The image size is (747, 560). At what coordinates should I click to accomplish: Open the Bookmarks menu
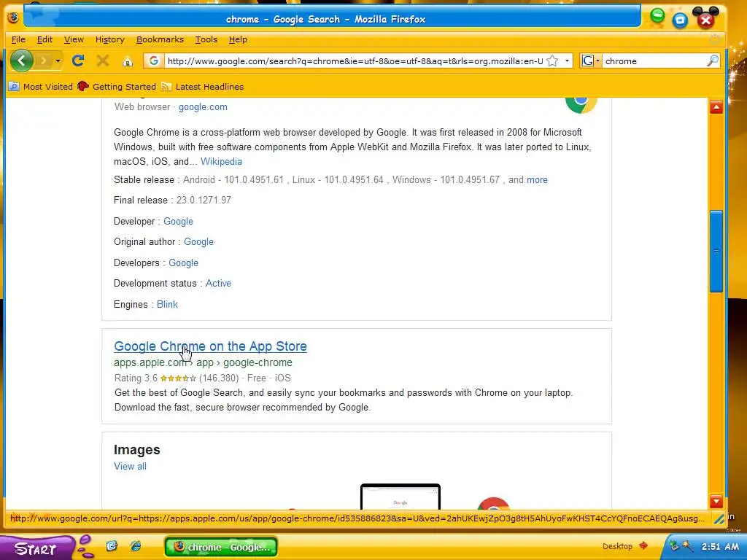pos(160,39)
